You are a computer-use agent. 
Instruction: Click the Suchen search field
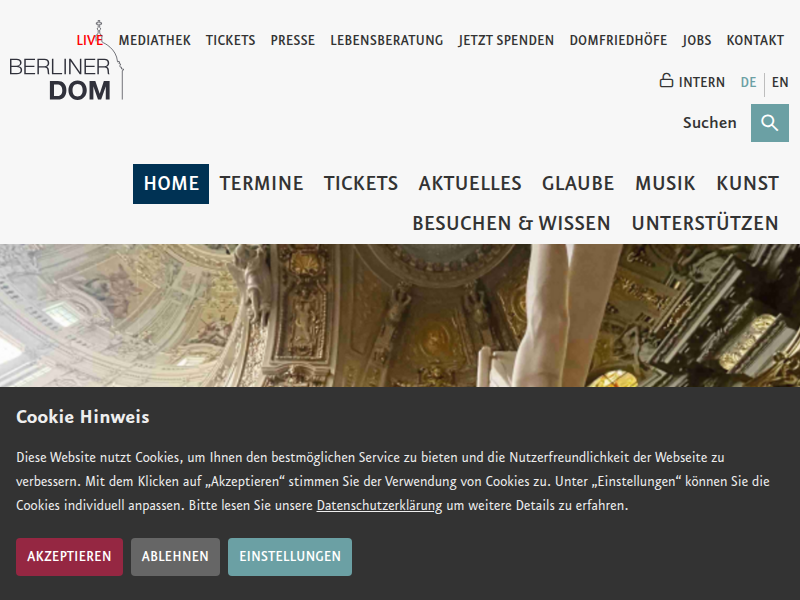[709, 123]
